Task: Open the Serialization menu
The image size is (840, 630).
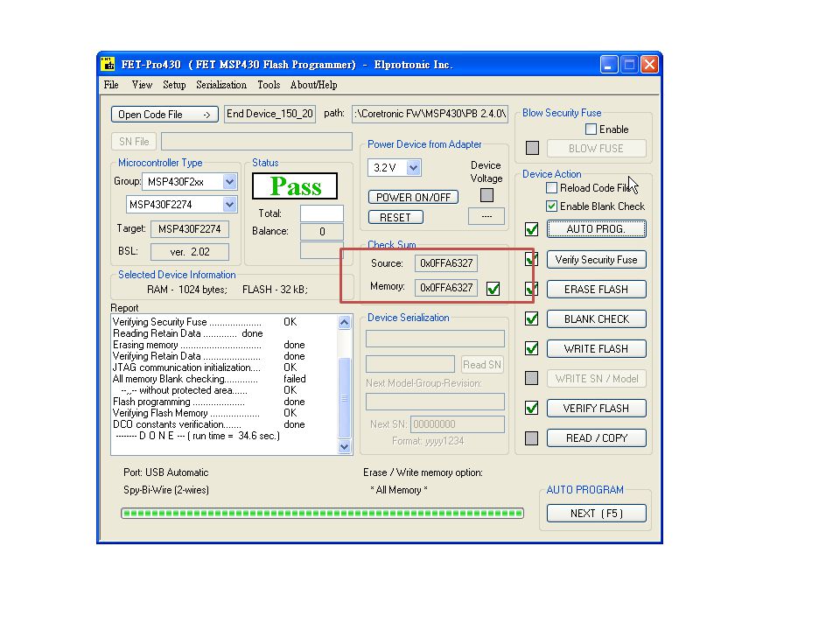Action: coord(221,85)
